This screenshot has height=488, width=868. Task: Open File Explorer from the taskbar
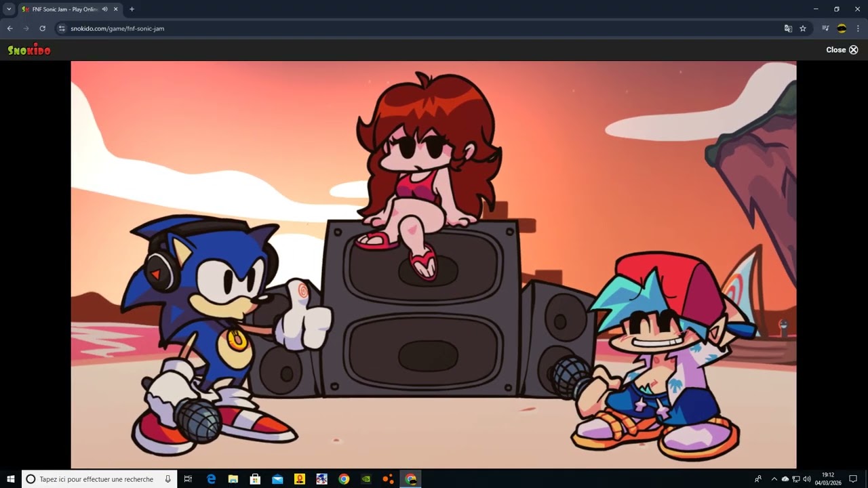coord(233,479)
